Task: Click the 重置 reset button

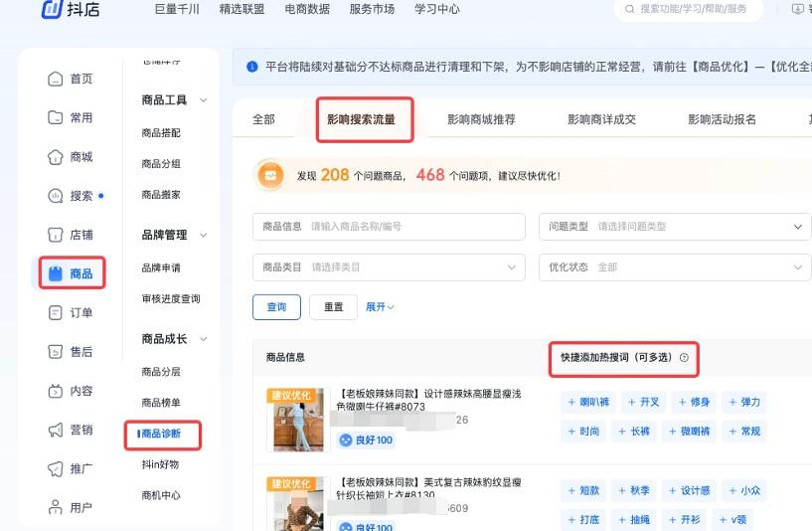Action: (x=333, y=307)
